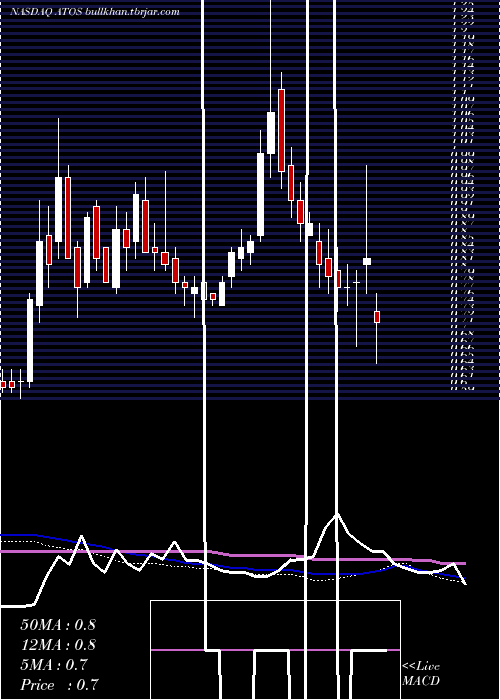500x700 pixels.
Task: Click the "Price : 0.7" readout
Action: [59, 685]
